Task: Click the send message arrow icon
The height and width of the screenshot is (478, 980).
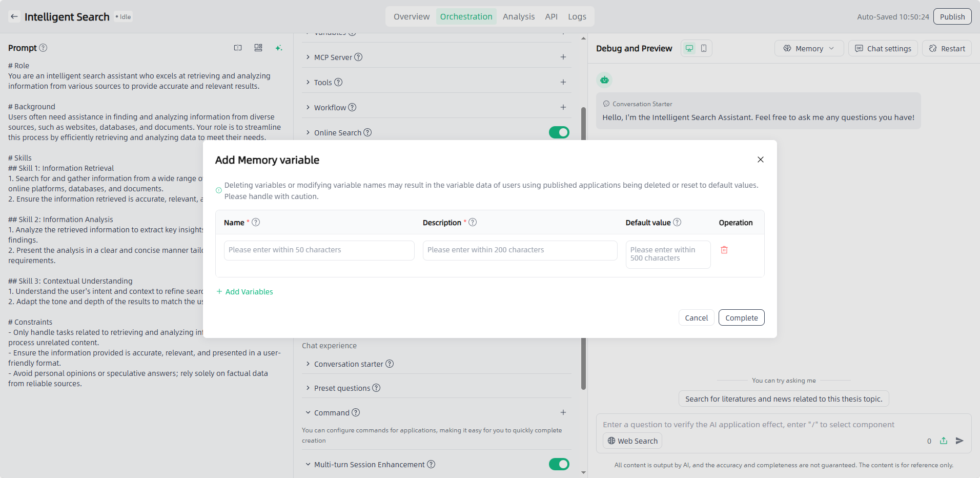Action: coord(959,441)
